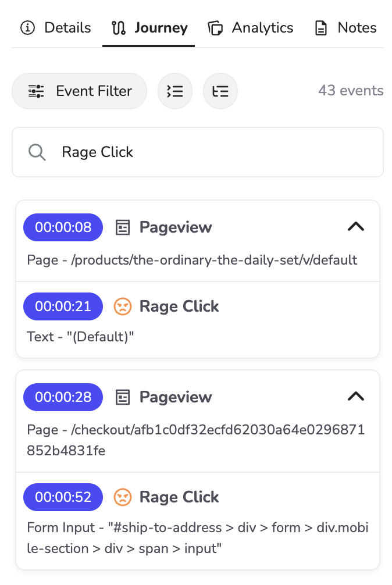
Task: Collapse the 00:00:28 Pageview group
Action: [355, 397]
